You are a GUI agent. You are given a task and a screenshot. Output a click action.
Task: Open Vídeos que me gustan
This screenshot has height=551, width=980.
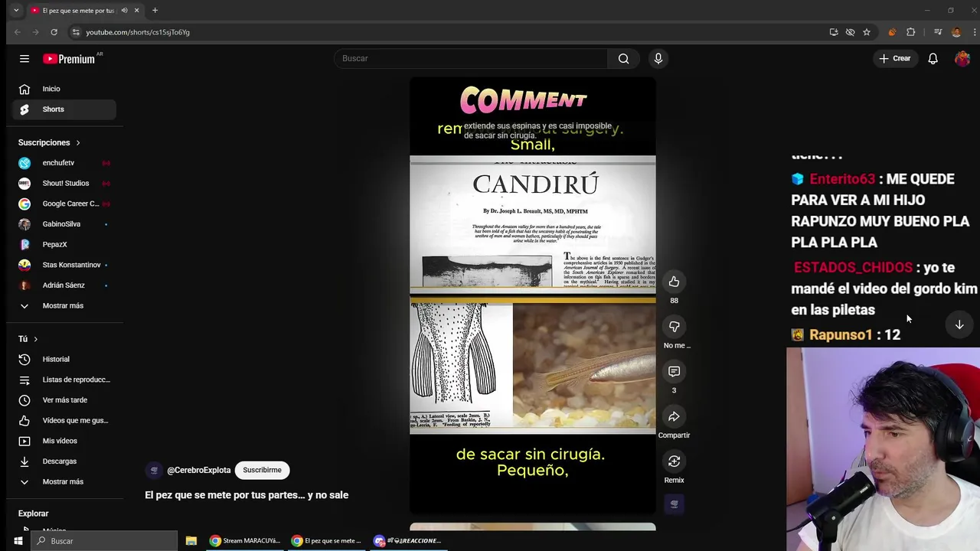click(x=64, y=420)
